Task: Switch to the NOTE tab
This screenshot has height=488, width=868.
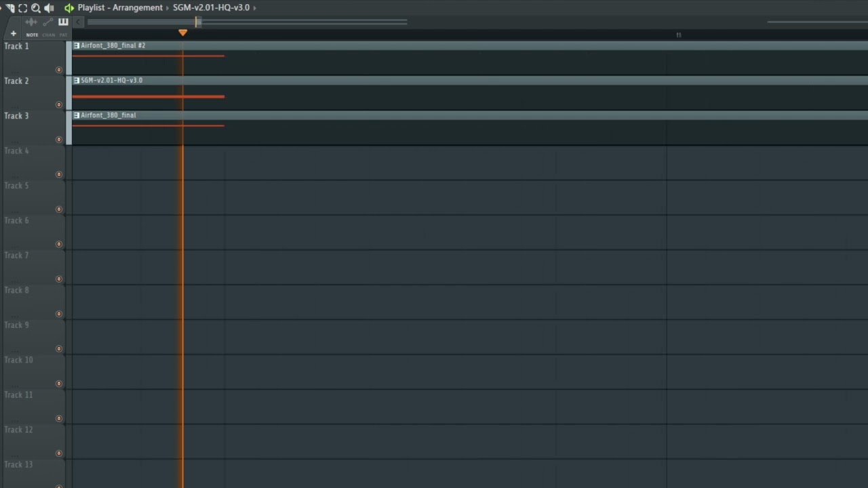Action: click(32, 35)
